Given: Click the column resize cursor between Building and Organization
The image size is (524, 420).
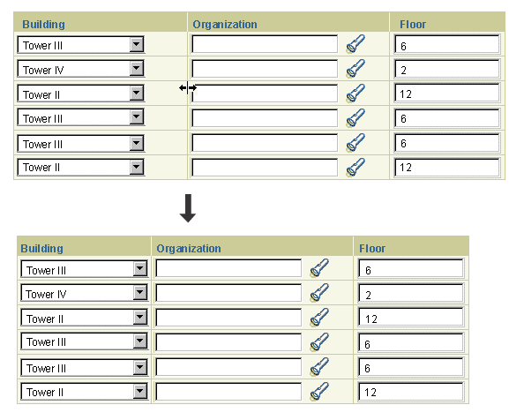Looking at the screenshot, I should (188, 88).
